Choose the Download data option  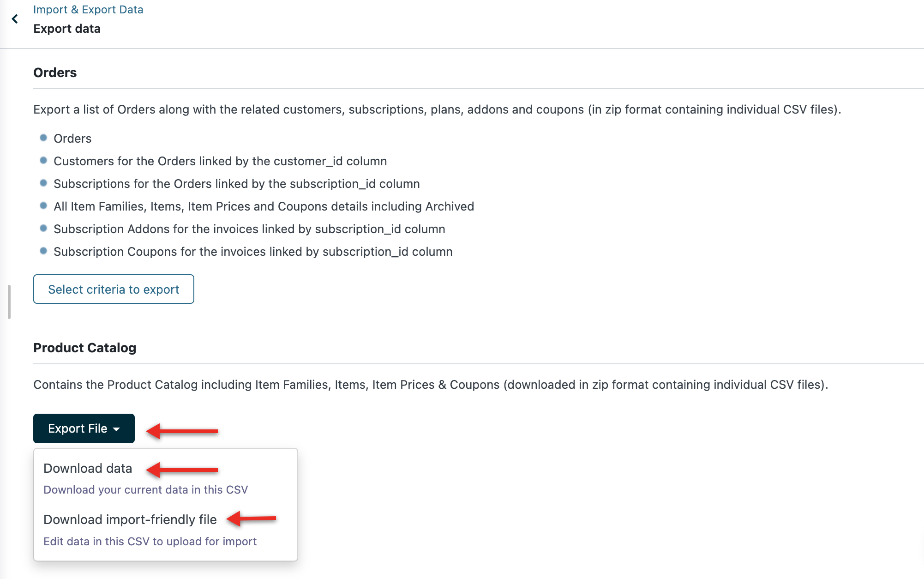(x=88, y=468)
